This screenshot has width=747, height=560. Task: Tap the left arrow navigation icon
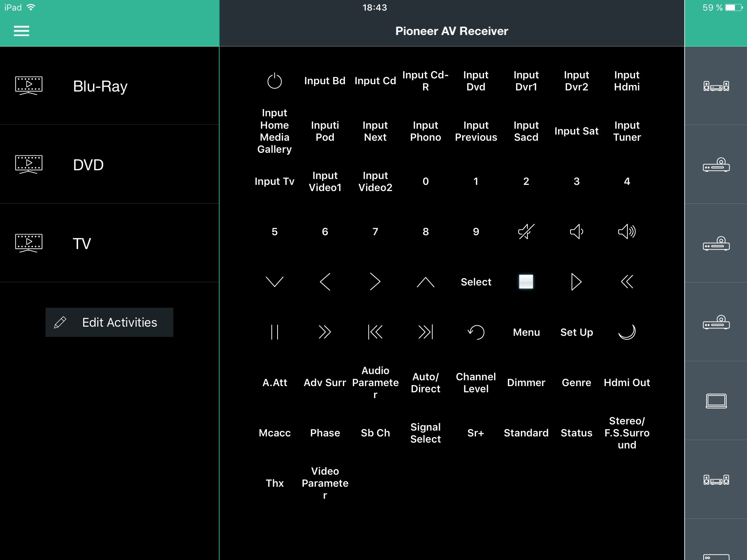pyautogui.click(x=325, y=282)
